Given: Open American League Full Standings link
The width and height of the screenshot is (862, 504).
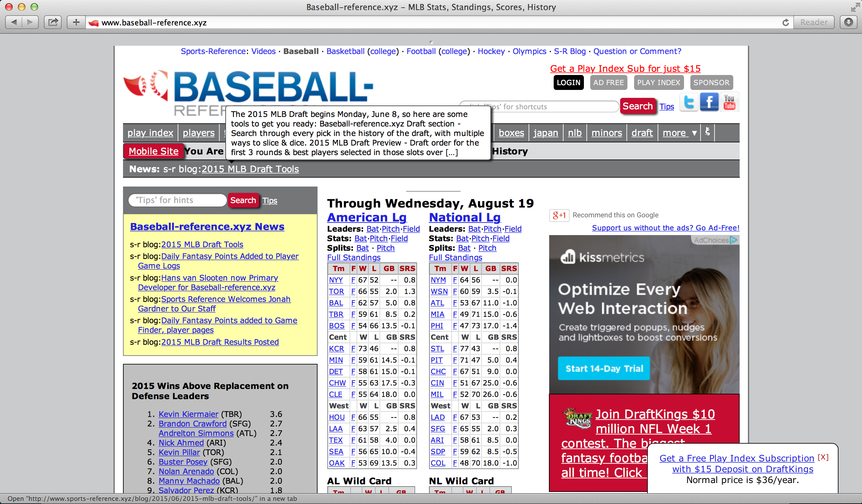Looking at the screenshot, I should click(x=354, y=257).
